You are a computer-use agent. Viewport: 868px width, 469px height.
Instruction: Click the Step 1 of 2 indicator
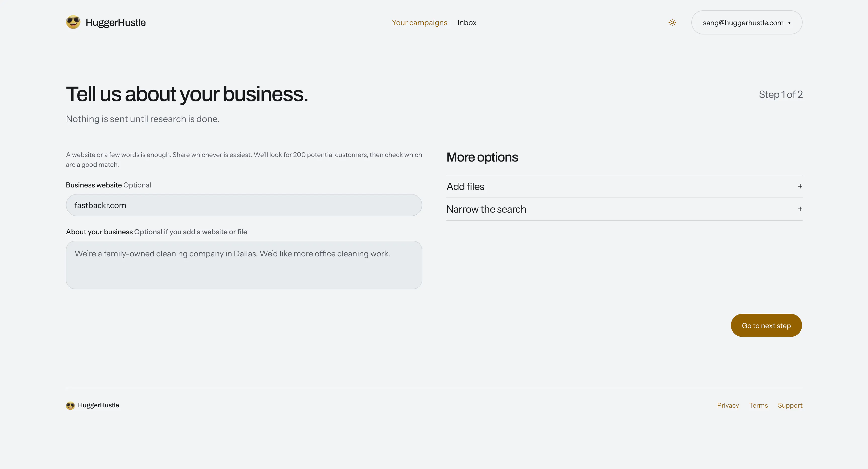pyautogui.click(x=781, y=94)
